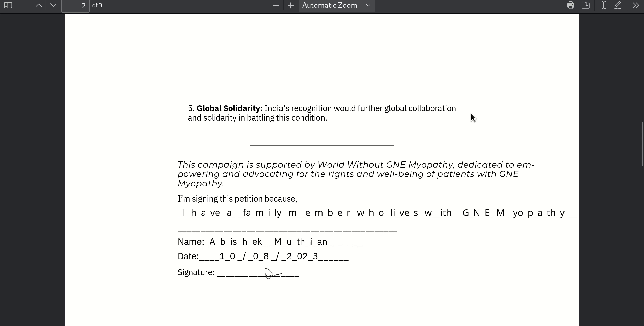Screen dimensions: 644x326
Task: Click the expand sidebar toggle icon
Action: pos(8,5)
